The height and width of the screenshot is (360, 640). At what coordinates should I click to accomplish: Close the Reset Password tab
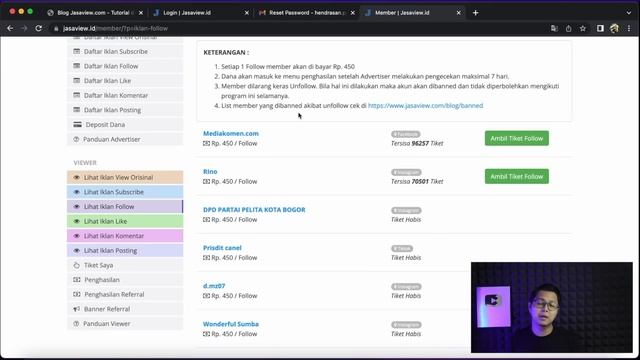pos(353,13)
